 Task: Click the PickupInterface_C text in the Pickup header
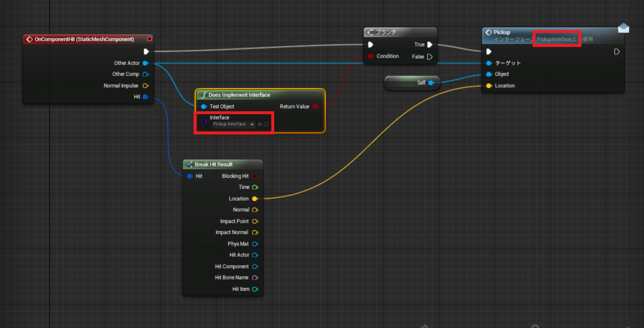(556, 39)
